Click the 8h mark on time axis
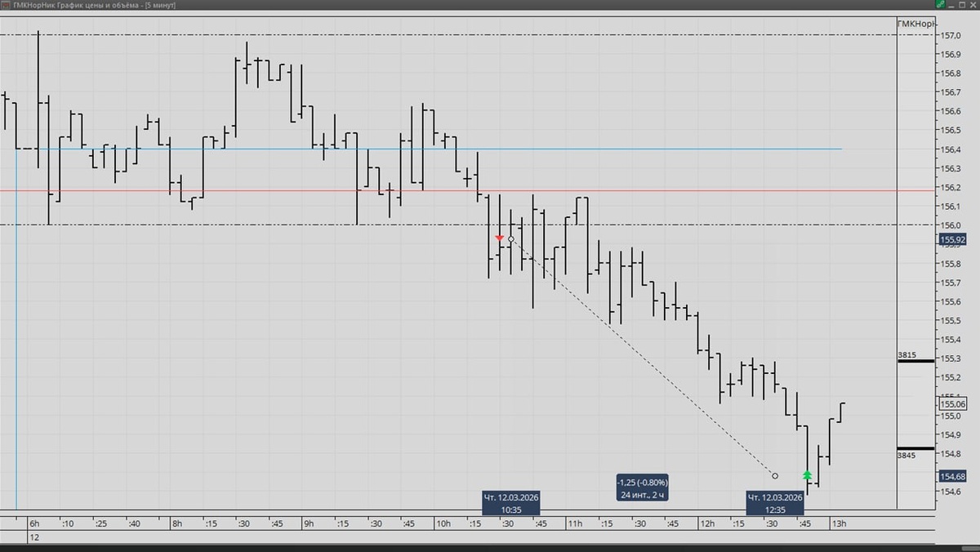Viewport: 980px width, 552px height. click(176, 523)
